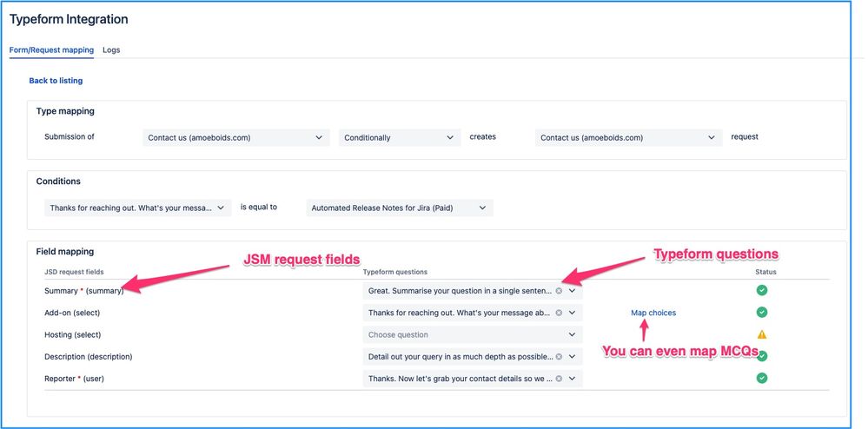Click 'JSD request fields' column header
The image size is (868, 429).
74,272
